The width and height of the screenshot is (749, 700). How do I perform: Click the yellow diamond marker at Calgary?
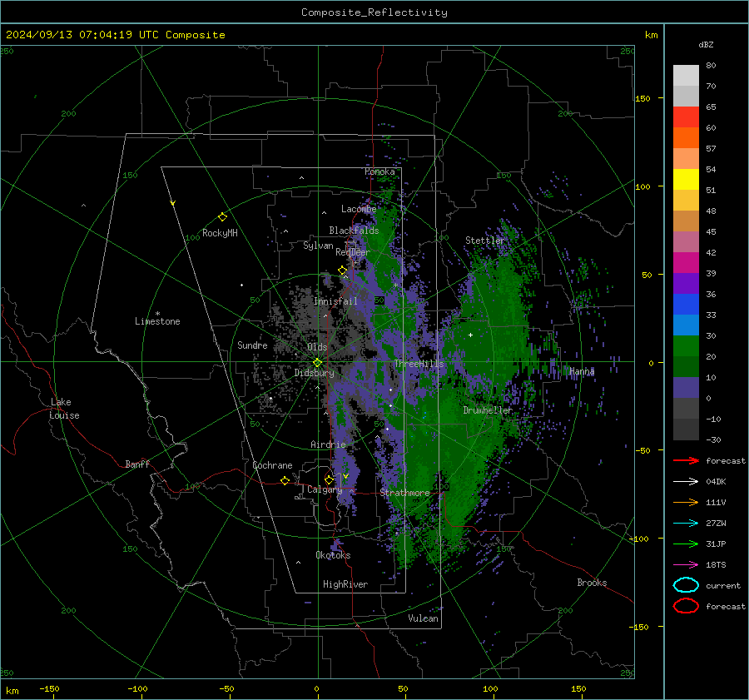coord(329,479)
